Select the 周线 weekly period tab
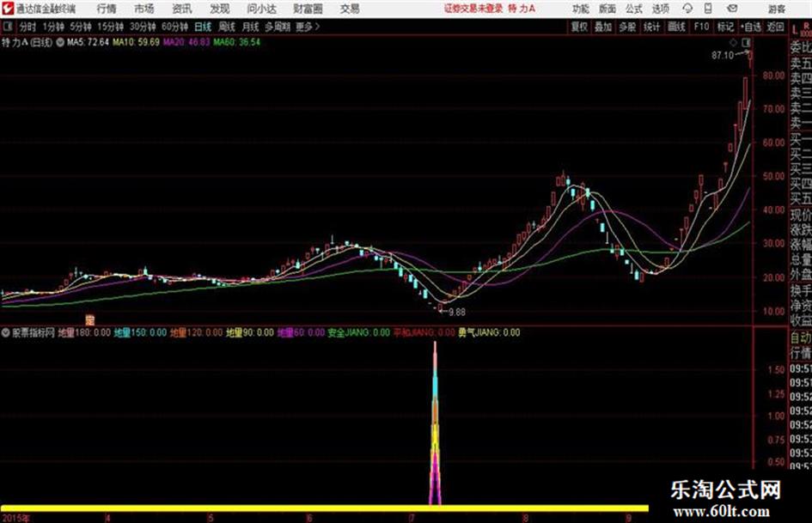812x523 pixels. 227,27
